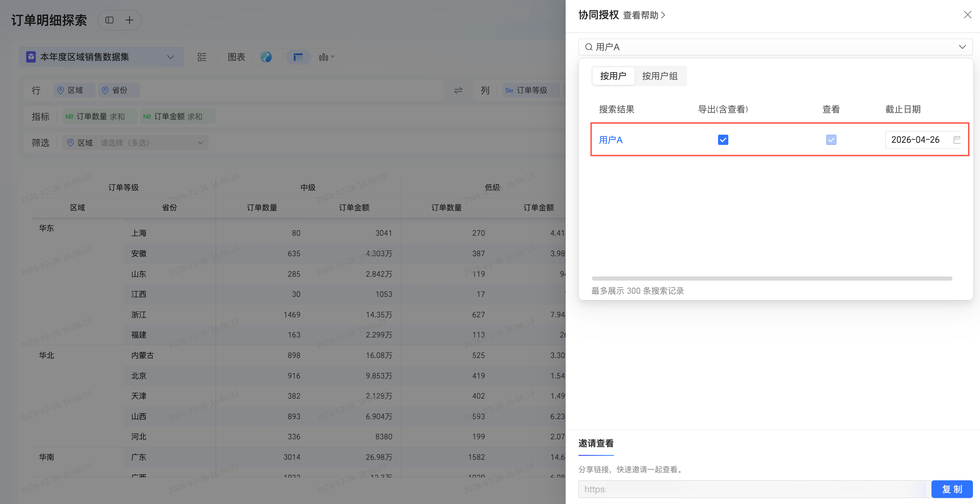Expand the 本年度区域销售数据集 dataset dropdown
Screen dimensions: 980x504
point(170,57)
